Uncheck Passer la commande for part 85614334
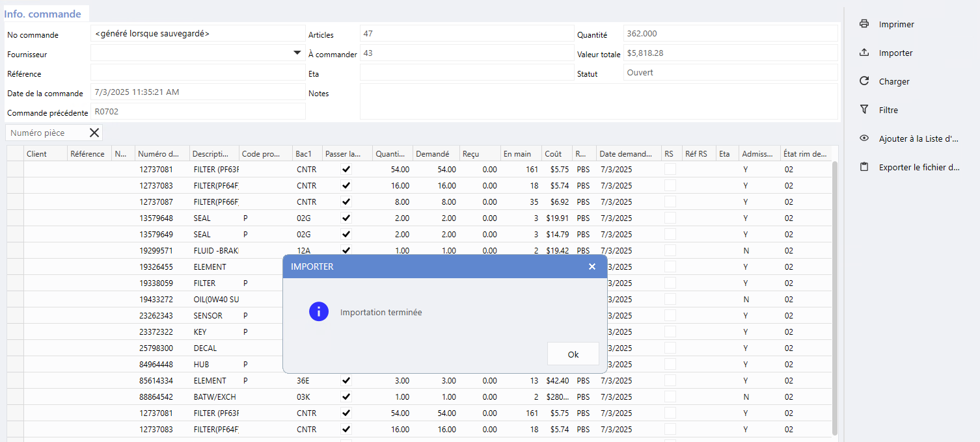The image size is (980, 442). click(346, 380)
